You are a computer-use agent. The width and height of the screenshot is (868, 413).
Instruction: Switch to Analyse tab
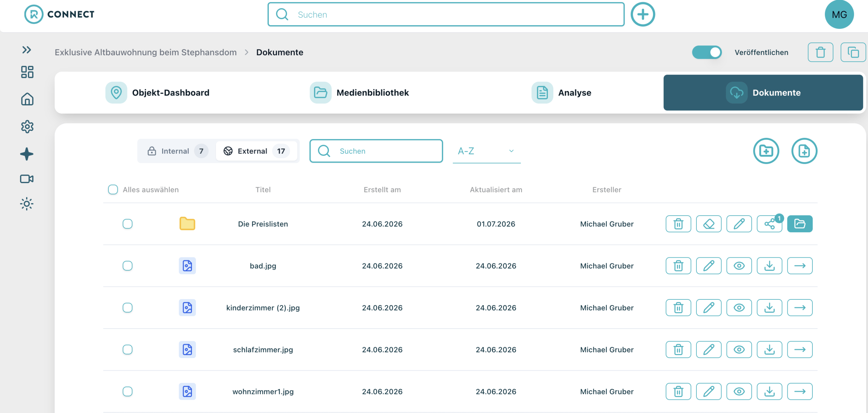(561, 93)
